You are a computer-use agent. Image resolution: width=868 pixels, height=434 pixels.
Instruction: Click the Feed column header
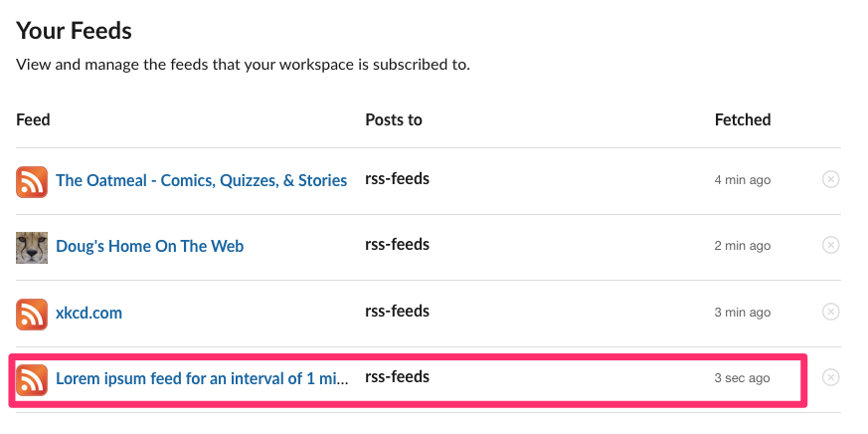33,119
